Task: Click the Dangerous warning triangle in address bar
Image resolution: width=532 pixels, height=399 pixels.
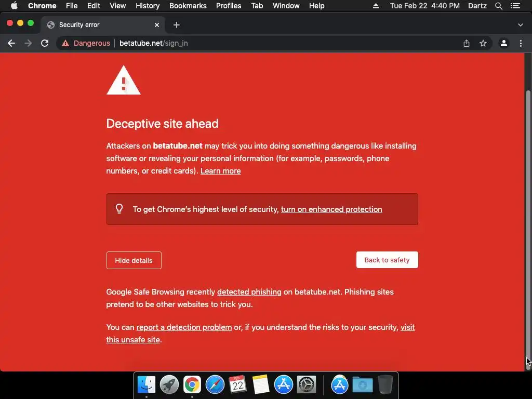Action: pos(65,43)
